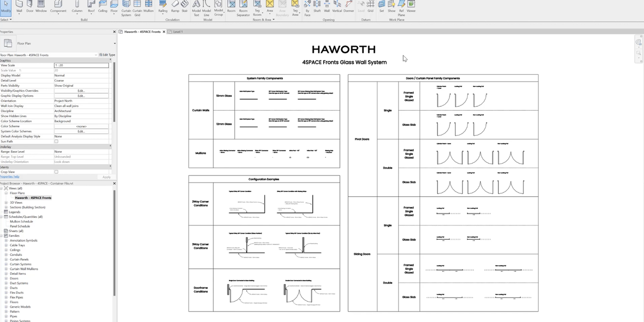Open the Panel Schedule view
The image size is (644, 322).
[x=20, y=226]
